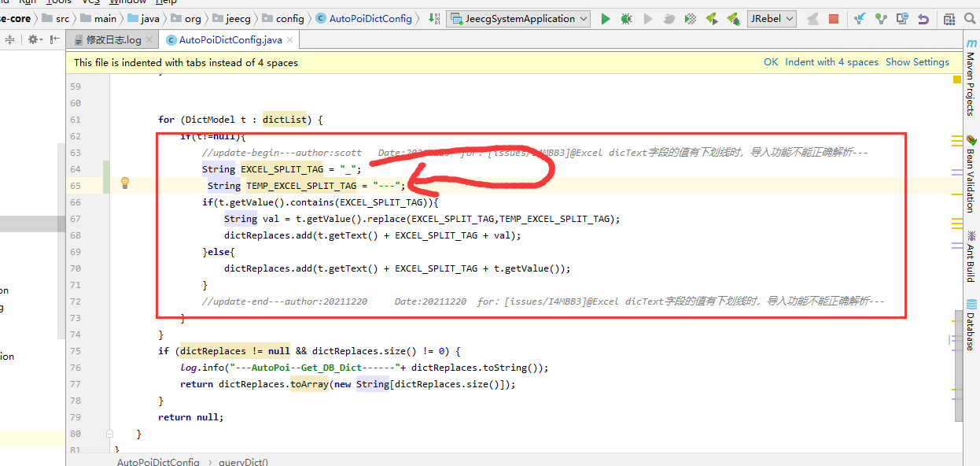Image resolution: width=980 pixels, height=466 pixels.
Task: Run JeecgSystemApplication with the green play icon
Action: click(x=605, y=19)
